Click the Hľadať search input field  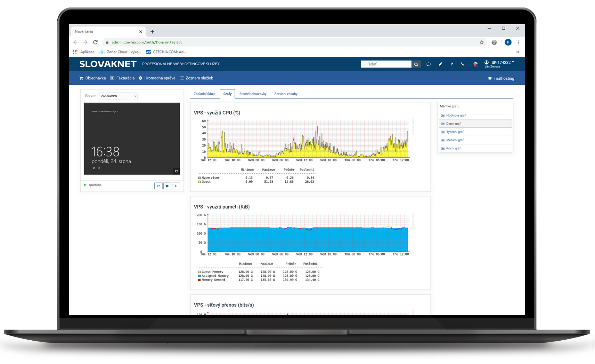click(x=386, y=64)
